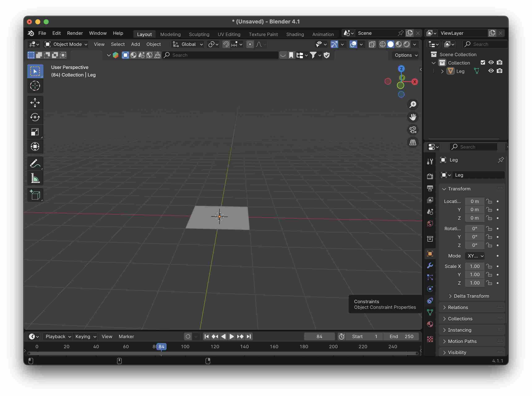Open the Particles properties tab
This screenshot has height=396, width=532.
[x=430, y=277]
